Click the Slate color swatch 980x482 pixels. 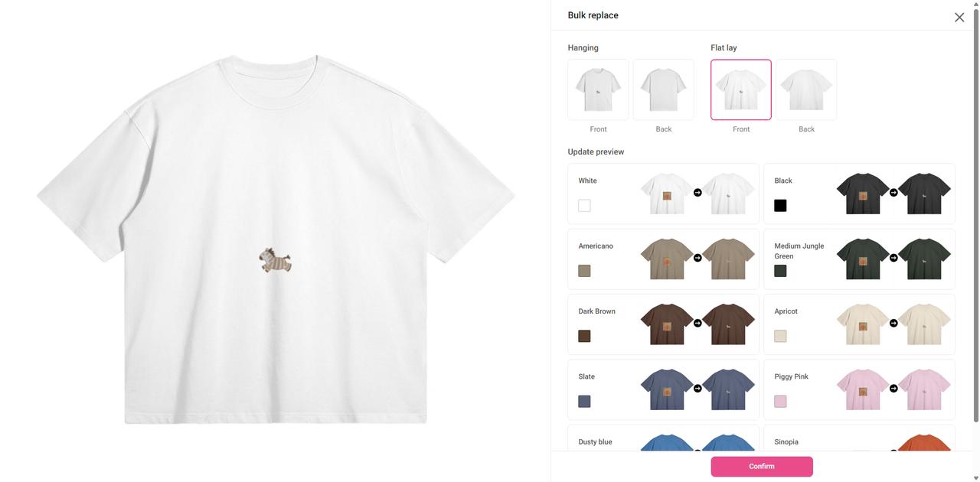[x=584, y=401]
